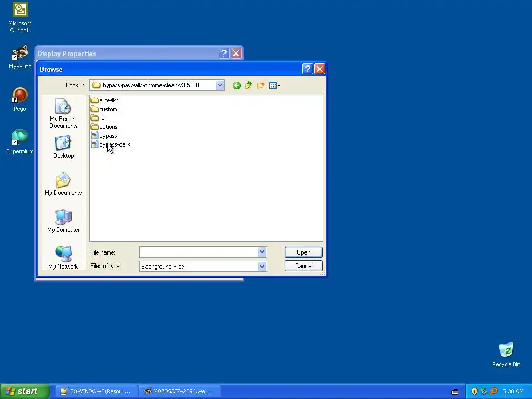Image resolution: width=532 pixels, height=399 pixels.
Task: Select the custom folder
Action: pos(104,109)
